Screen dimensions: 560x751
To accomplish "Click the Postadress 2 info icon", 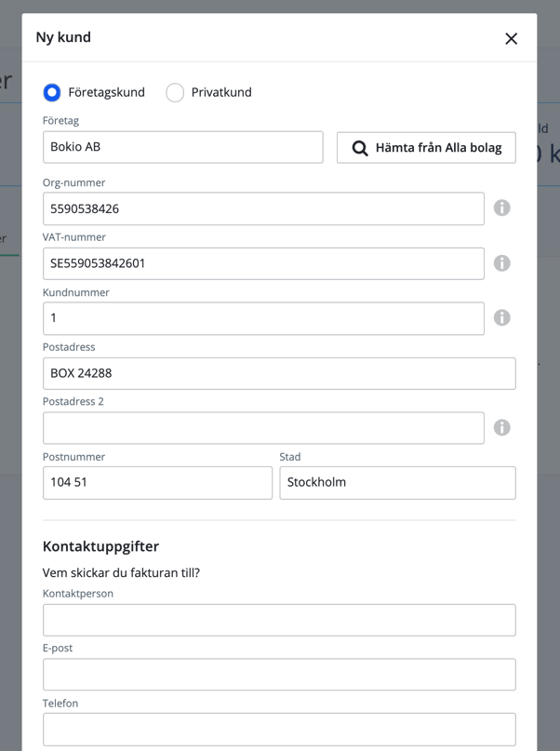I will click(x=501, y=428).
